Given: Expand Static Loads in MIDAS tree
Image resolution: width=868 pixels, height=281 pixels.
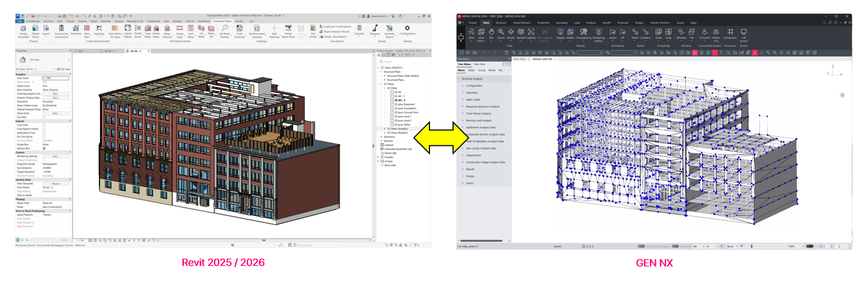Looking at the screenshot, I should [463, 100].
